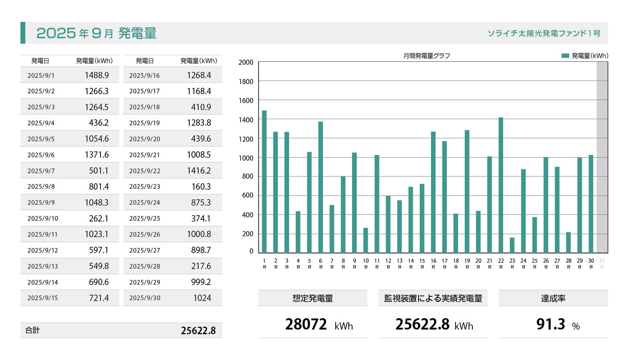Click the 月間発電量グラフ chart title
The image size is (631, 364).
427,55
